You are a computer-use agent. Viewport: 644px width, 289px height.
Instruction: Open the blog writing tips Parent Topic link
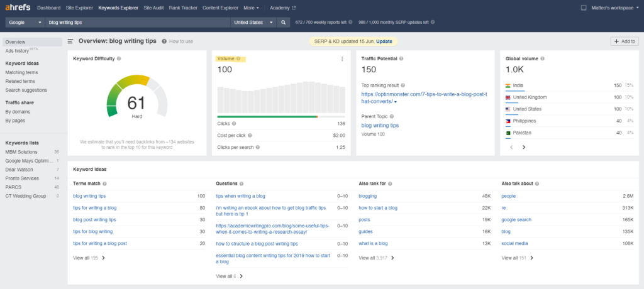[x=380, y=126]
